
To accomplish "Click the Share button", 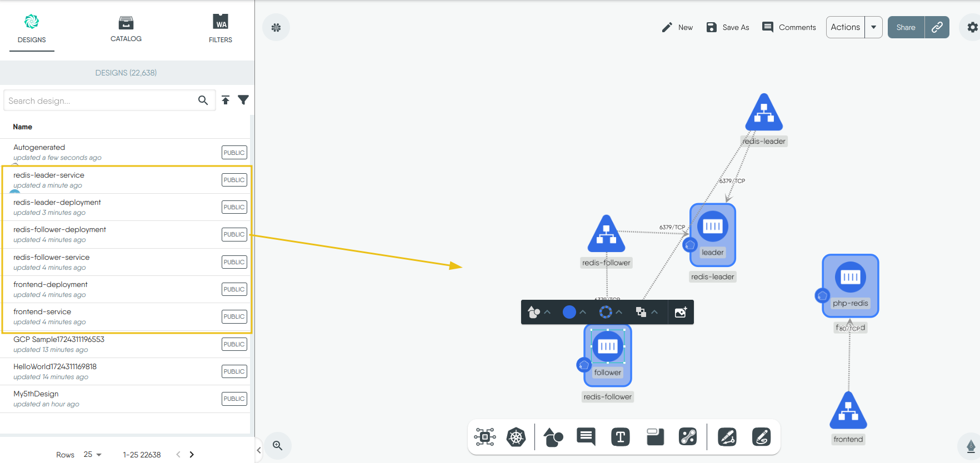I will point(906,27).
